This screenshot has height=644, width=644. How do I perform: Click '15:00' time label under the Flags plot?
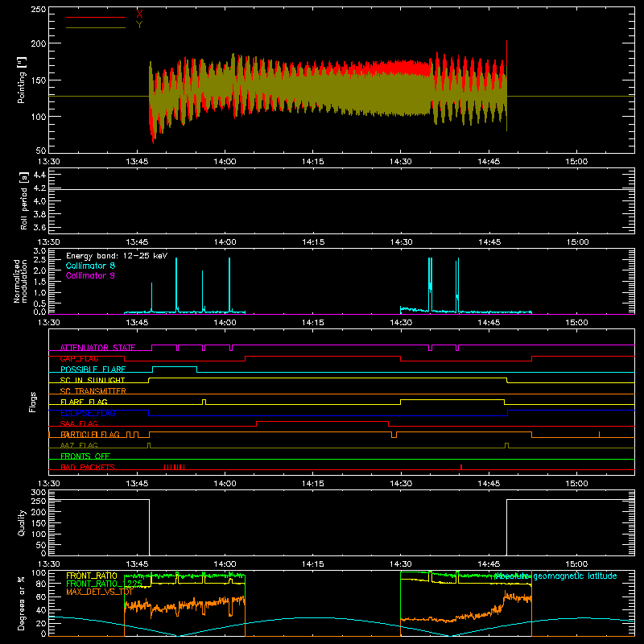576,484
